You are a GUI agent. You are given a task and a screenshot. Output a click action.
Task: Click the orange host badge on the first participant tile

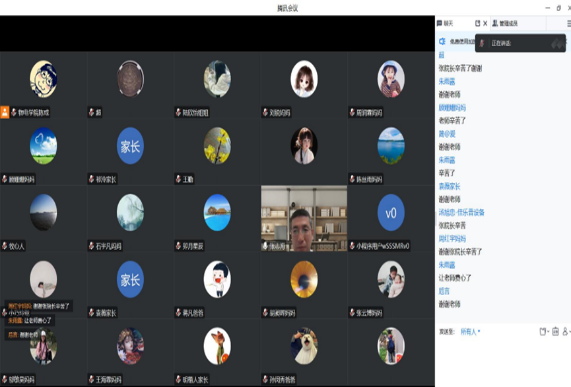pyautogui.click(x=4, y=112)
